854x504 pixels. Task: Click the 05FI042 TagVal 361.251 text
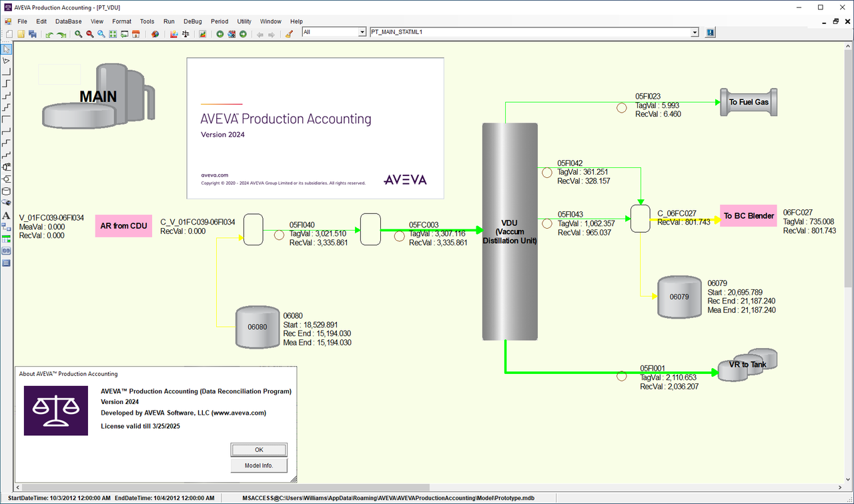(583, 172)
